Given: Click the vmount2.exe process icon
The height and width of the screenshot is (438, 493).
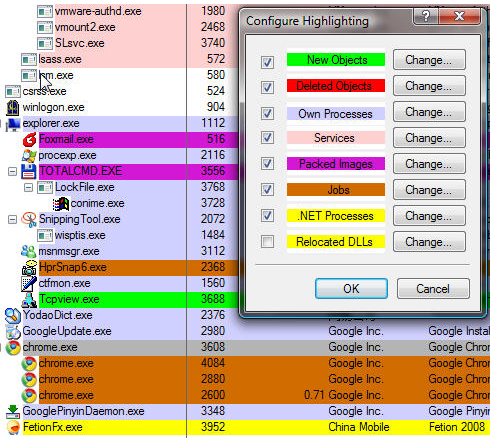Looking at the screenshot, I should (45, 27).
